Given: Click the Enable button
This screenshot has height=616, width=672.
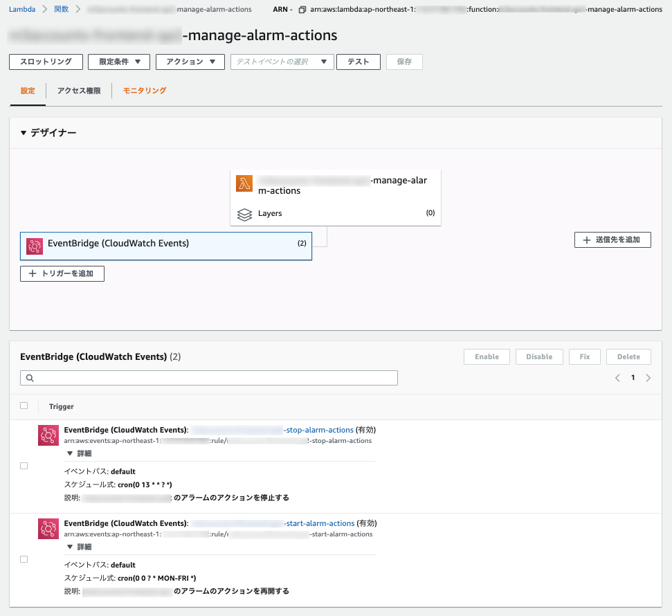Looking at the screenshot, I should [x=487, y=356].
